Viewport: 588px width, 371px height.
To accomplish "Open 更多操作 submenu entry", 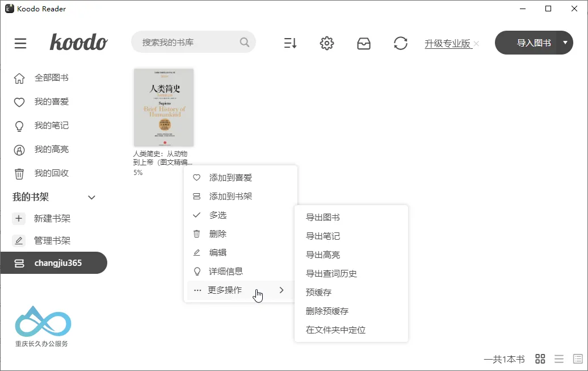I will coord(241,290).
